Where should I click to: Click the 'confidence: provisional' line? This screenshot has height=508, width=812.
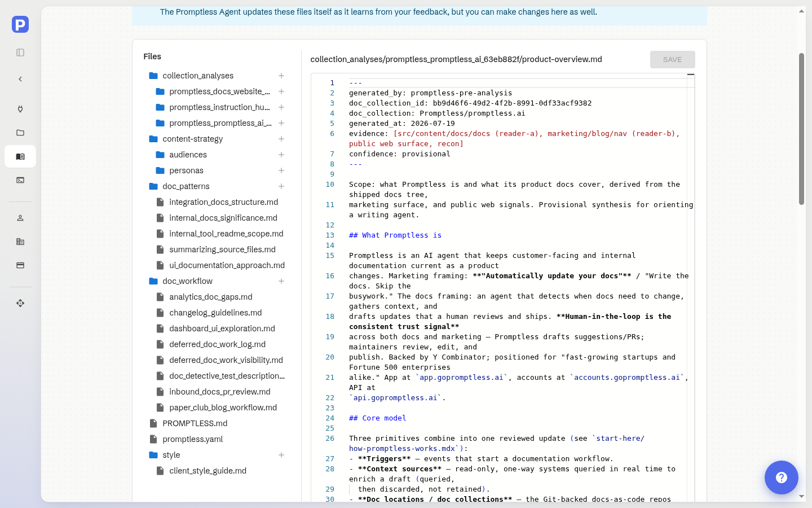pos(399,154)
